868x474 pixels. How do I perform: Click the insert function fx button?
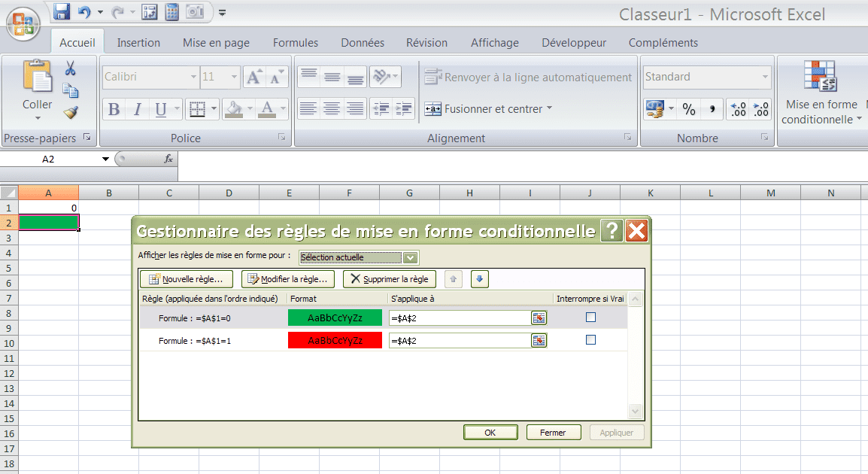pyautogui.click(x=168, y=159)
